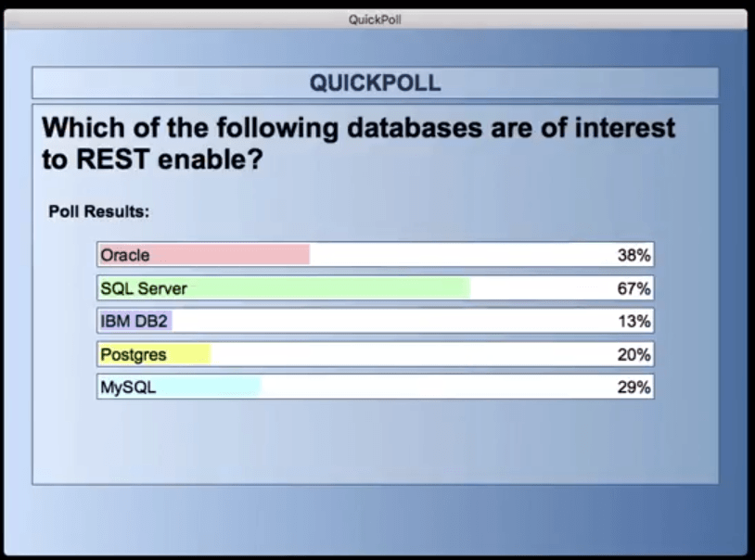Click the 38% percentage value

pos(635,255)
